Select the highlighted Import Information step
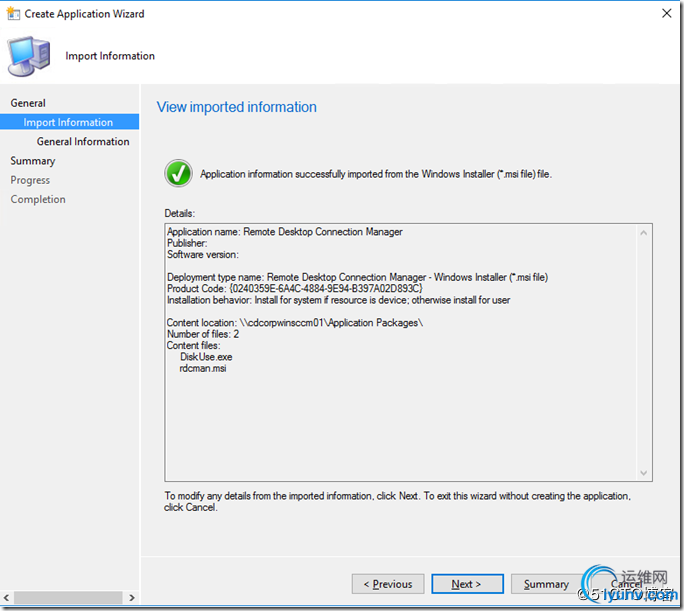The image size is (684, 611). click(69, 122)
